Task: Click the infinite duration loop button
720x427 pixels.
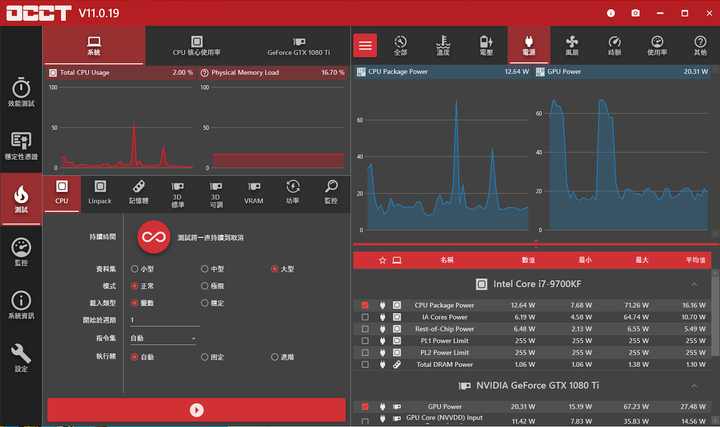Action: (x=154, y=237)
